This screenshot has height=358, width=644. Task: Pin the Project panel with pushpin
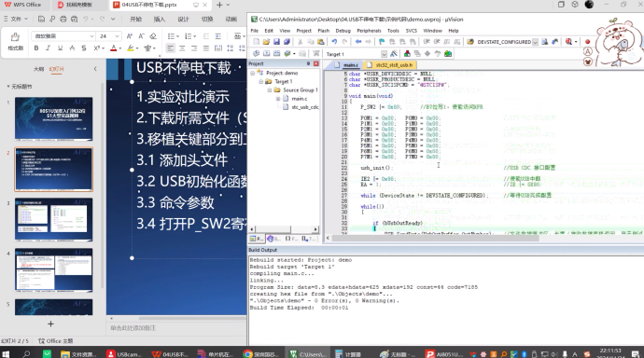pyautogui.click(x=308, y=64)
